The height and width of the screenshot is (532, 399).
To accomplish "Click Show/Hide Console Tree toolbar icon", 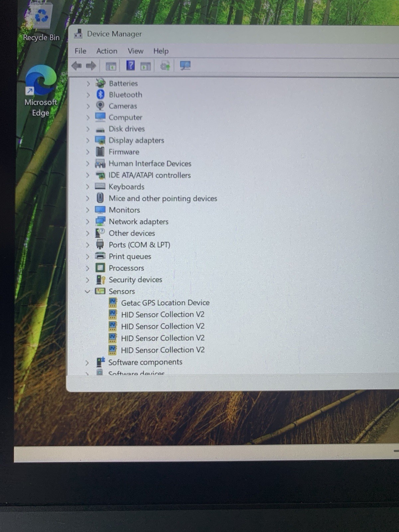I will coord(111,66).
